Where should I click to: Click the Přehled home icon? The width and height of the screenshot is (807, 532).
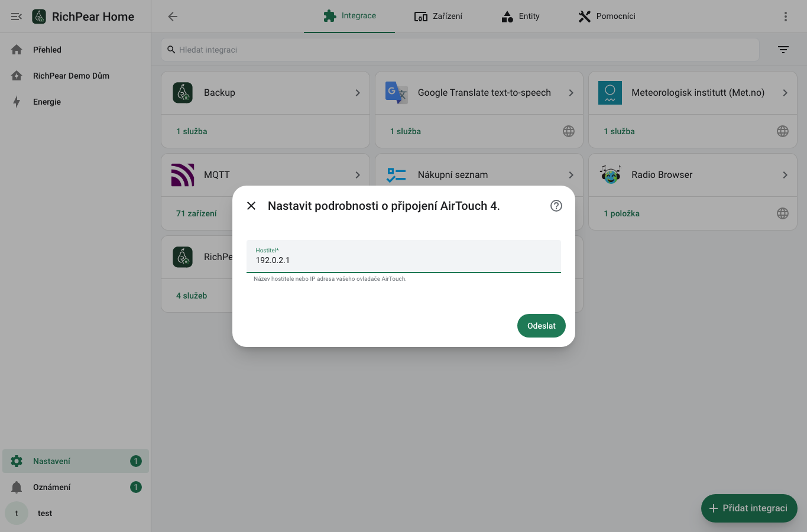pos(17,50)
